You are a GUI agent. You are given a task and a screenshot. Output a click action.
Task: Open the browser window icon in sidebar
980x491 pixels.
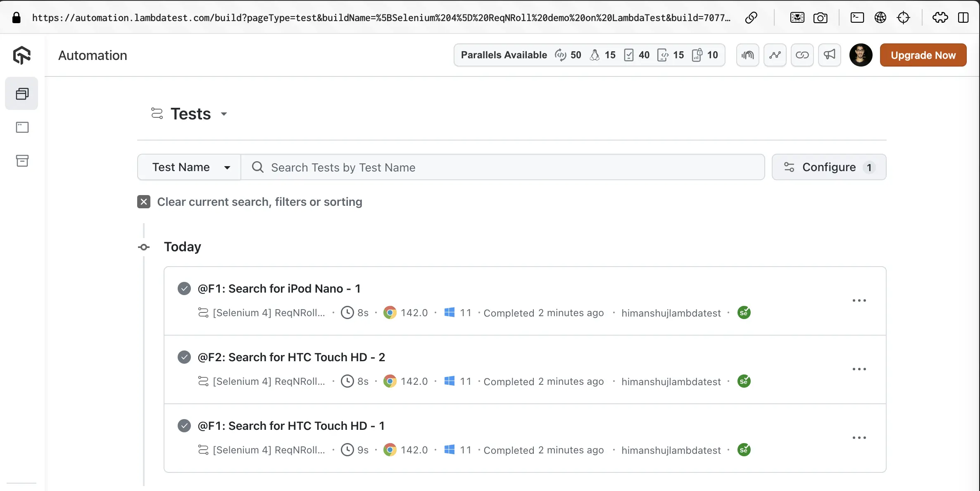pyautogui.click(x=22, y=127)
